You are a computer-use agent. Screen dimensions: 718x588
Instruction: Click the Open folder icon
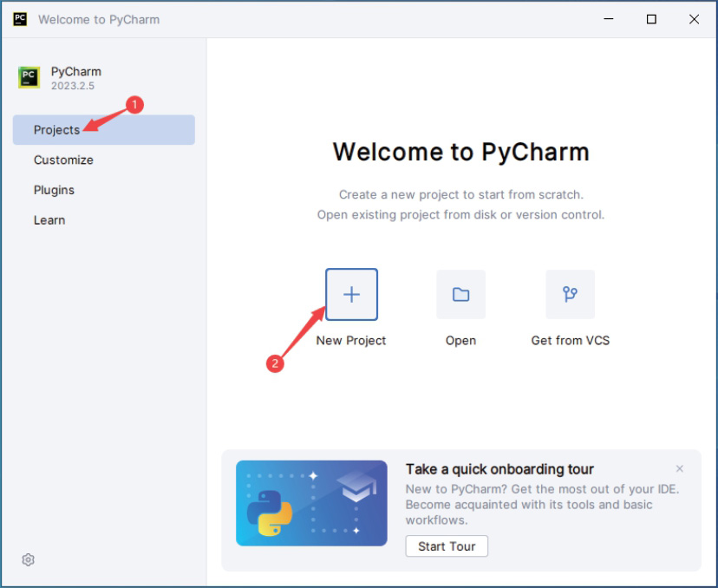tap(460, 294)
